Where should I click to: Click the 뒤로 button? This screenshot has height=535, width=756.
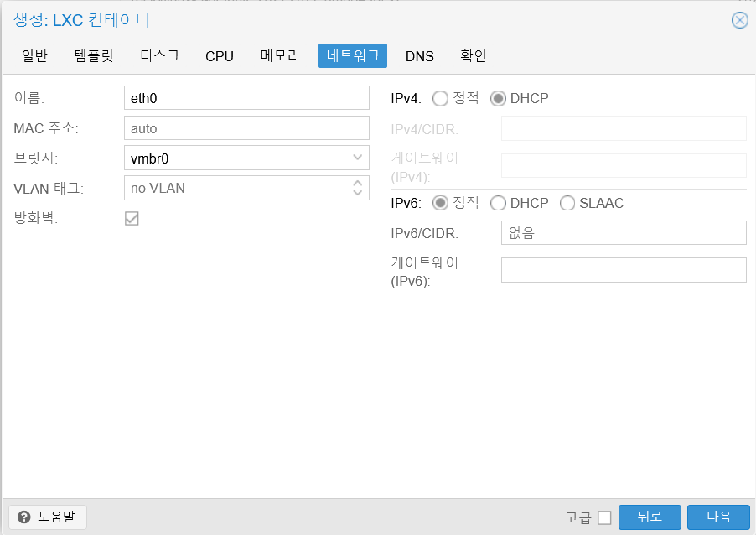coord(650,517)
